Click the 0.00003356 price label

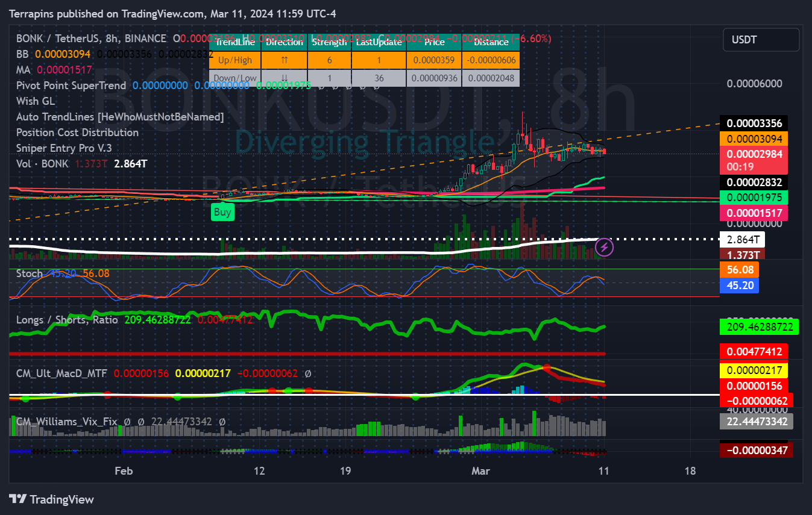tap(754, 123)
